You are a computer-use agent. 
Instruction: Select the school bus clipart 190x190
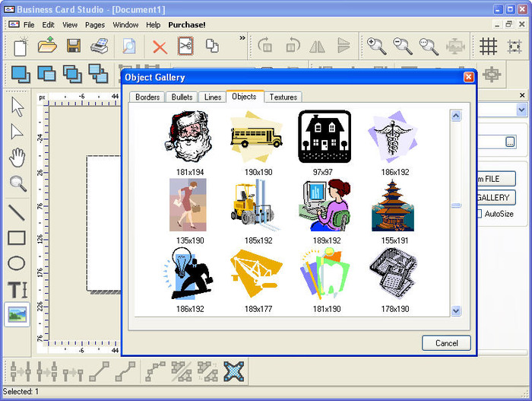pyautogui.click(x=257, y=136)
